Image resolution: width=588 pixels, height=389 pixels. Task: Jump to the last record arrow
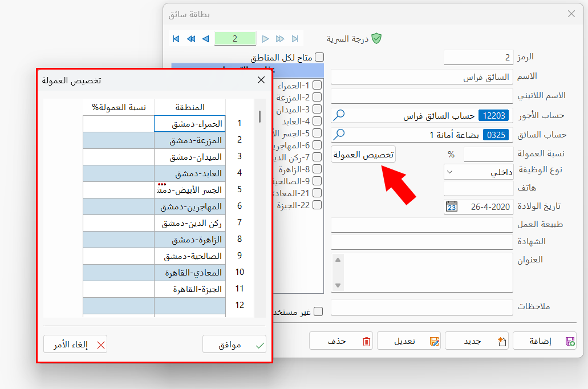tap(295, 39)
